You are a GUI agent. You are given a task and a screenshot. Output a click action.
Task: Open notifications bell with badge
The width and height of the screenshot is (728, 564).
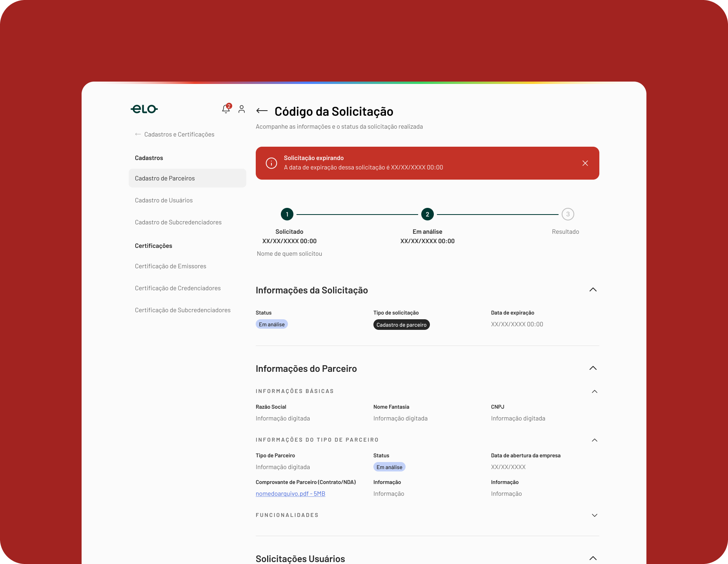point(226,109)
